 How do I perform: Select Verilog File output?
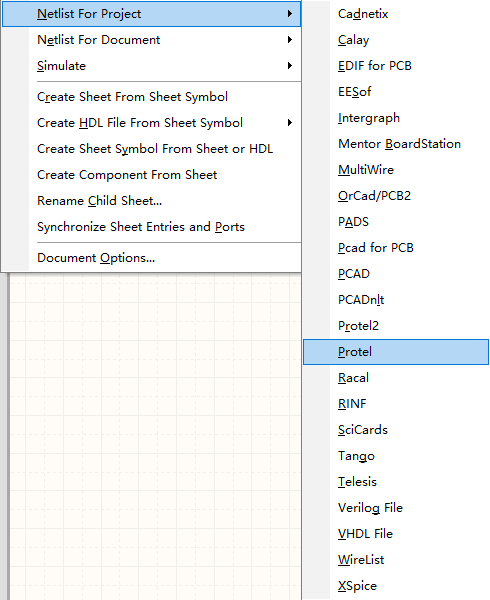(396, 508)
